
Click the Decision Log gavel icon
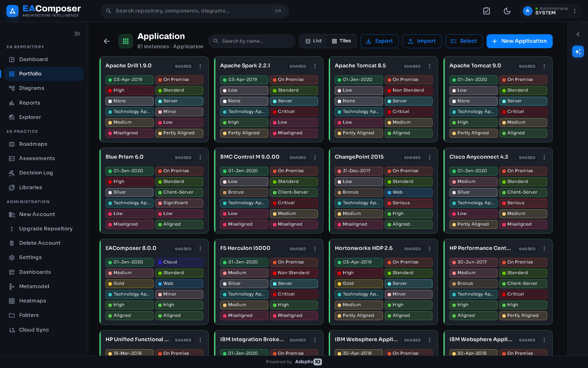[x=12, y=173]
